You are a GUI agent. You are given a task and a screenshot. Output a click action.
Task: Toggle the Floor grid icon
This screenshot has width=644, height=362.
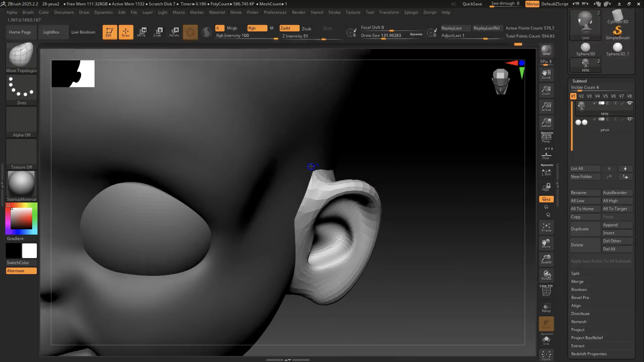[x=546, y=155]
